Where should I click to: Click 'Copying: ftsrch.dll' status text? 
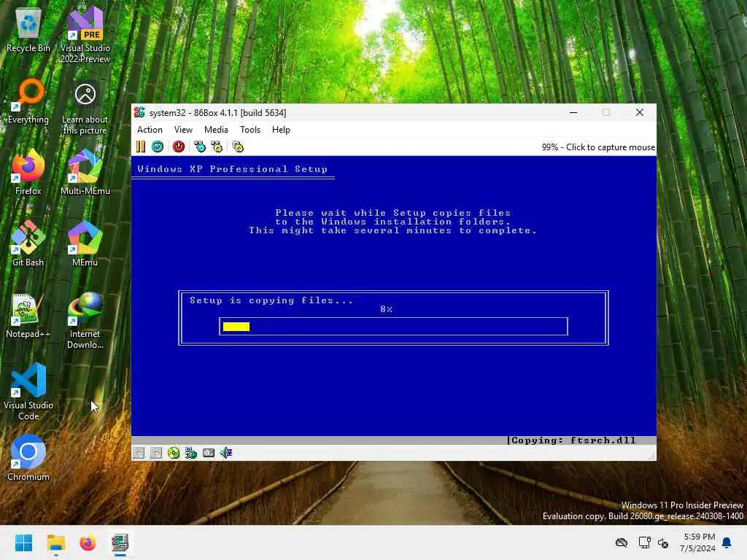(573, 440)
